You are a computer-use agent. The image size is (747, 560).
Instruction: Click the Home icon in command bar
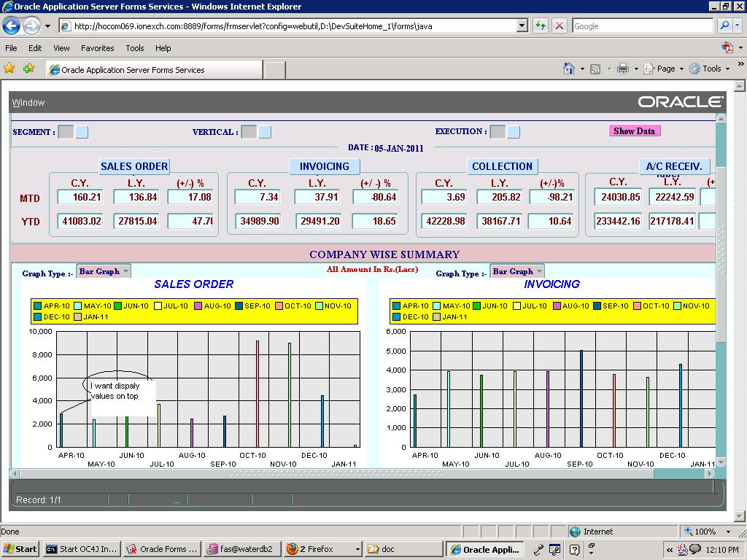coord(569,69)
